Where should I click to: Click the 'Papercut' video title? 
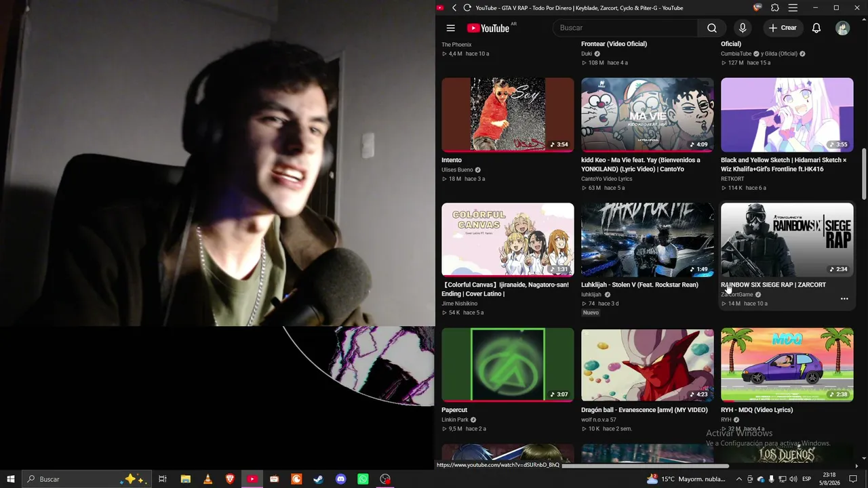tap(454, 410)
